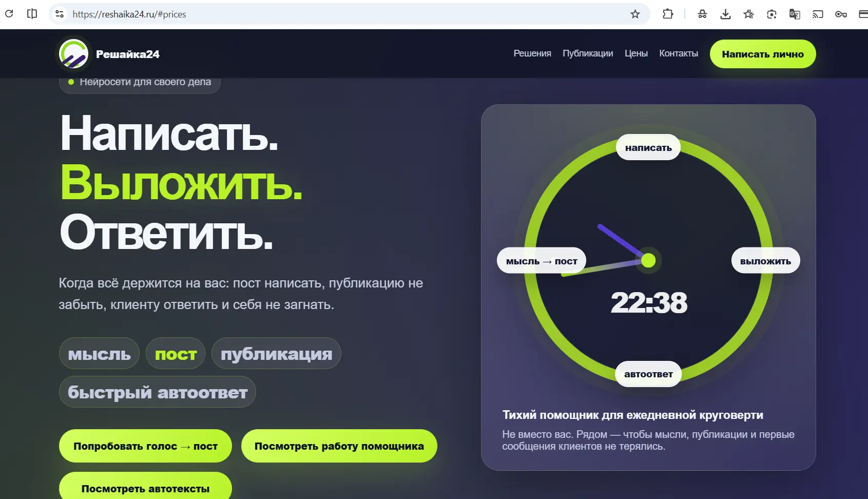Click the address bar showing reshaika24.ru/#prices
Image resolution: width=868 pixels, height=499 pixels.
tap(349, 14)
